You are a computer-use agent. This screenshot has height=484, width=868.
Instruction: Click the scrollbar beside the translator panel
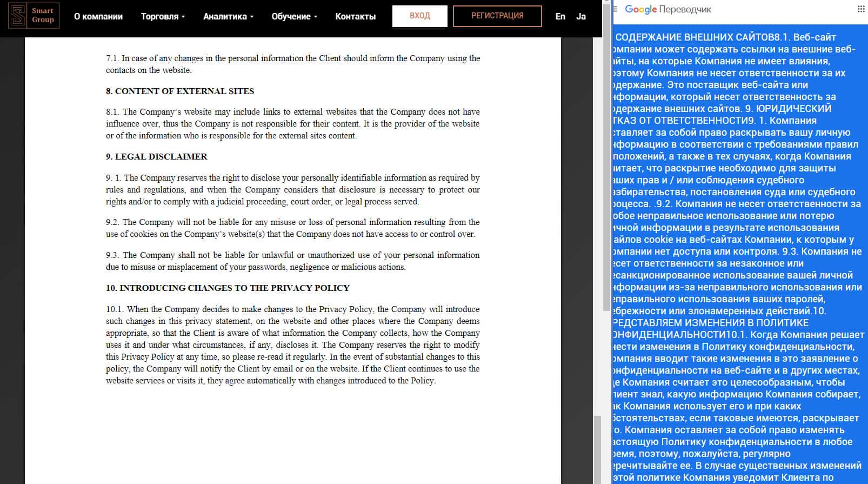607,162
